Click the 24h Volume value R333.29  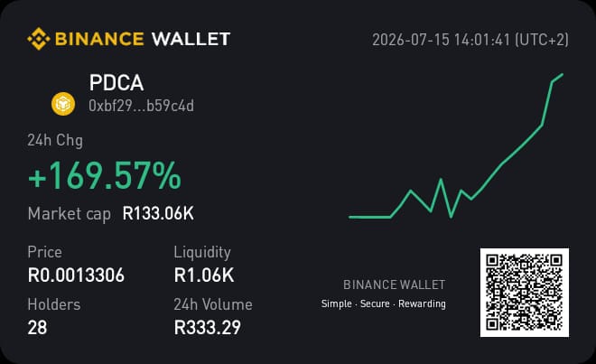tap(208, 328)
